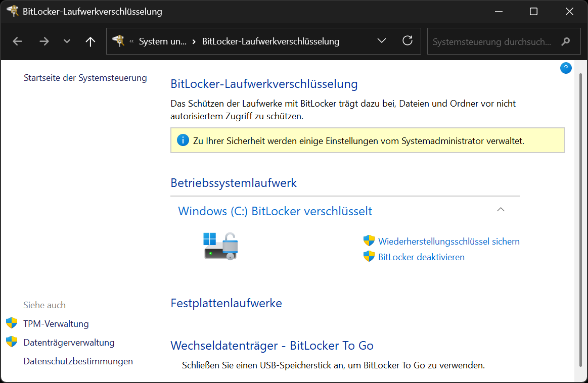
Task: Click the search magnifier icon
Action: (x=566, y=42)
